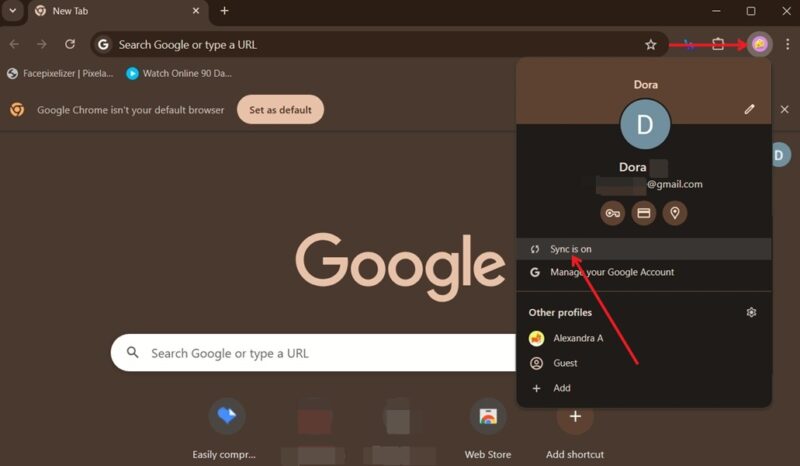Open the Watch Online 90 Da... bookmark
800x466 pixels.
coord(179,73)
